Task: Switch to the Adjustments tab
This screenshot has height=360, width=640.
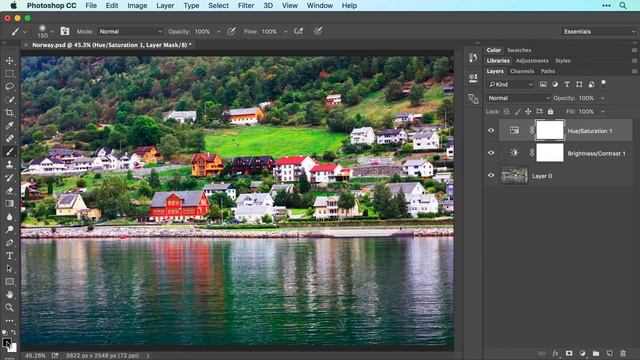Action: [x=532, y=60]
